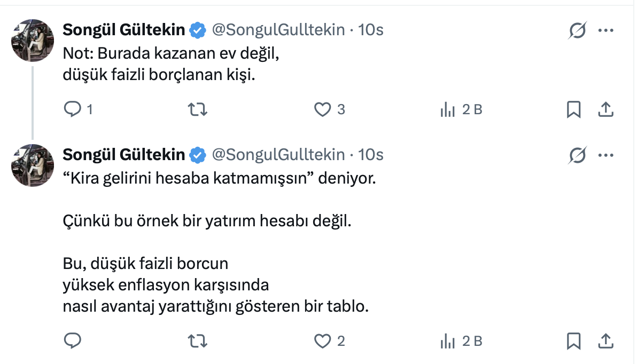Like the second tweet with 2 likes

[322, 341]
